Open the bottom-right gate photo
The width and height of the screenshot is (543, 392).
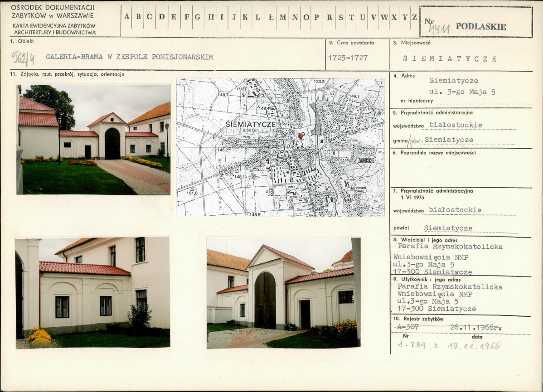(284, 293)
